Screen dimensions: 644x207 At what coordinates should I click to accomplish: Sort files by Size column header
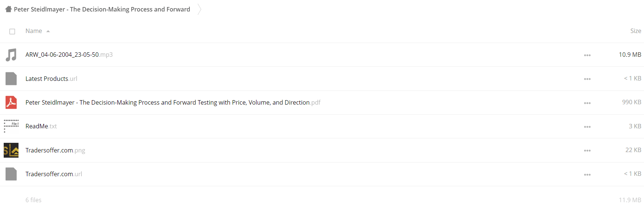point(635,31)
